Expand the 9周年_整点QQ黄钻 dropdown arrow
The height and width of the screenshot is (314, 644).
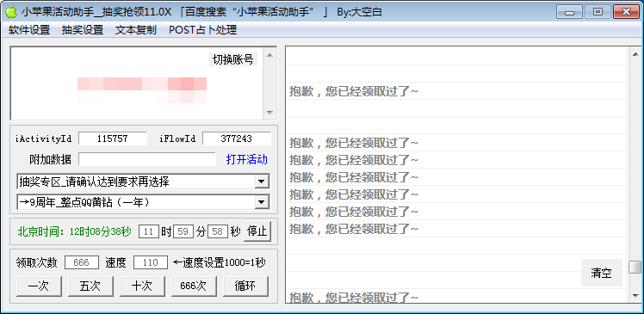[261, 202]
